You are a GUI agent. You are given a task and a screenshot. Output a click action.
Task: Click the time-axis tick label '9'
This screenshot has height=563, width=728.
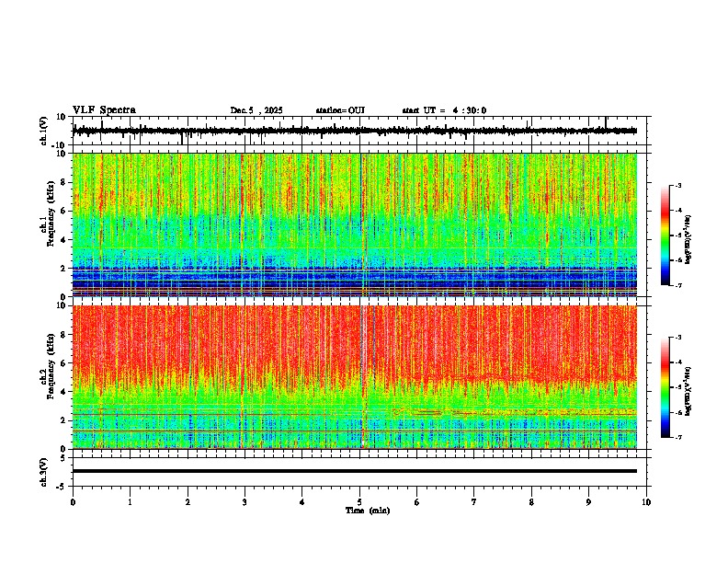click(x=588, y=502)
